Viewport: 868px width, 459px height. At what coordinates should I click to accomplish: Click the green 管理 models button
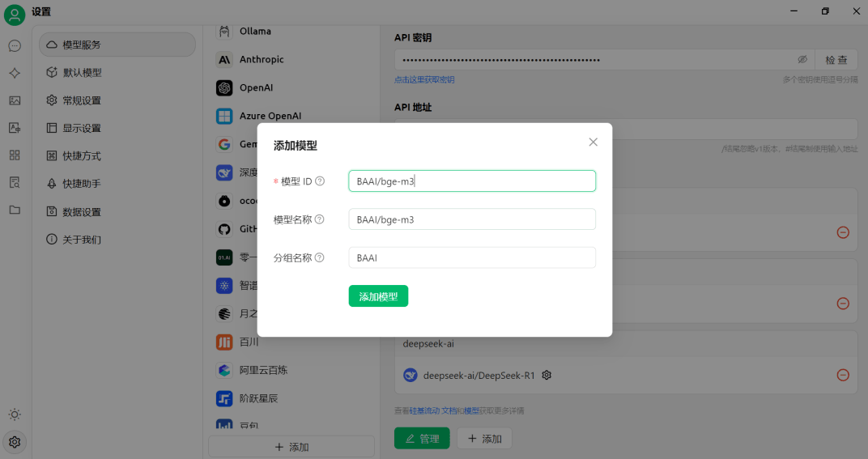pos(422,439)
